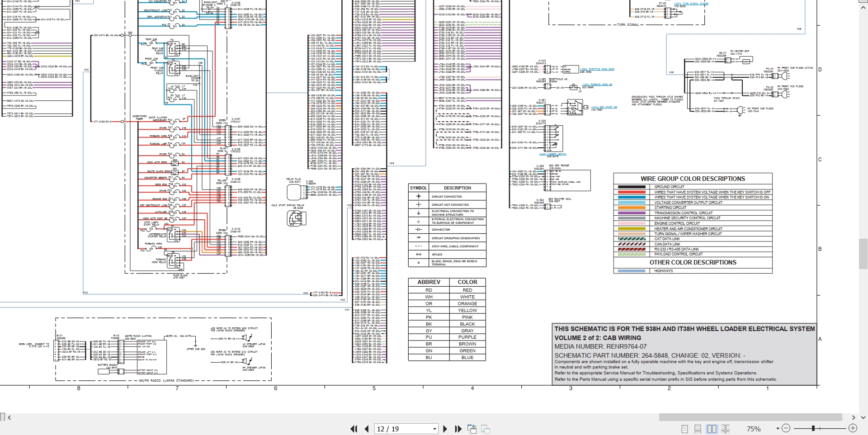Click the COLD START BYPASS RELAY label
The height and width of the screenshot is (435, 868).
coord(288,205)
